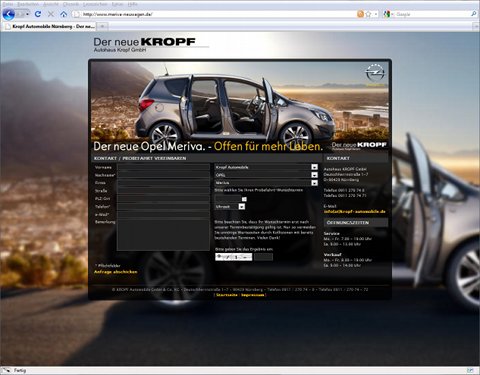
Task: Click the Opel logo in banner
Action: pyautogui.click(x=375, y=73)
